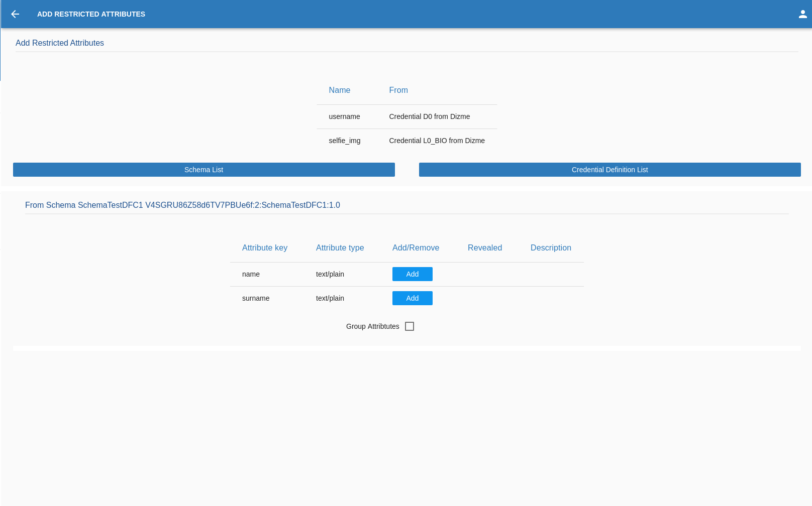Image resolution: width=812 pixels, height=506 pixels.
Task: Click the Group Attribtutes label
Action: pyautogui.click(x=373, y=326)
